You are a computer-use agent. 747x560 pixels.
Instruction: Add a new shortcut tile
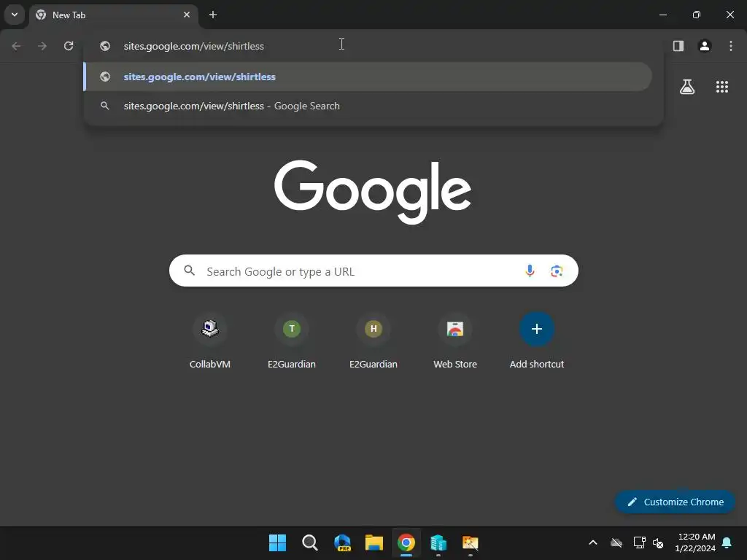coord(537,342)
